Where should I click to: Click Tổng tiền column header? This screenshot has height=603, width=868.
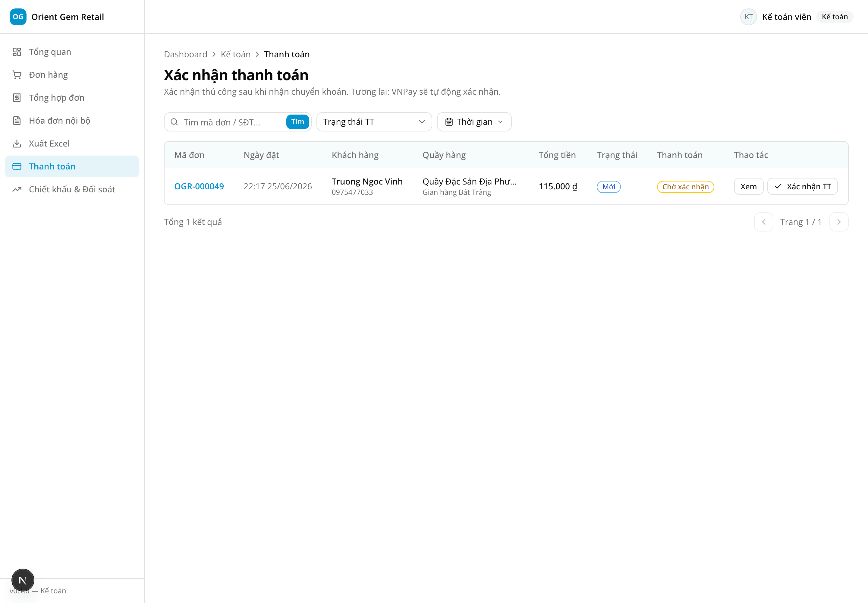point(557,155)
